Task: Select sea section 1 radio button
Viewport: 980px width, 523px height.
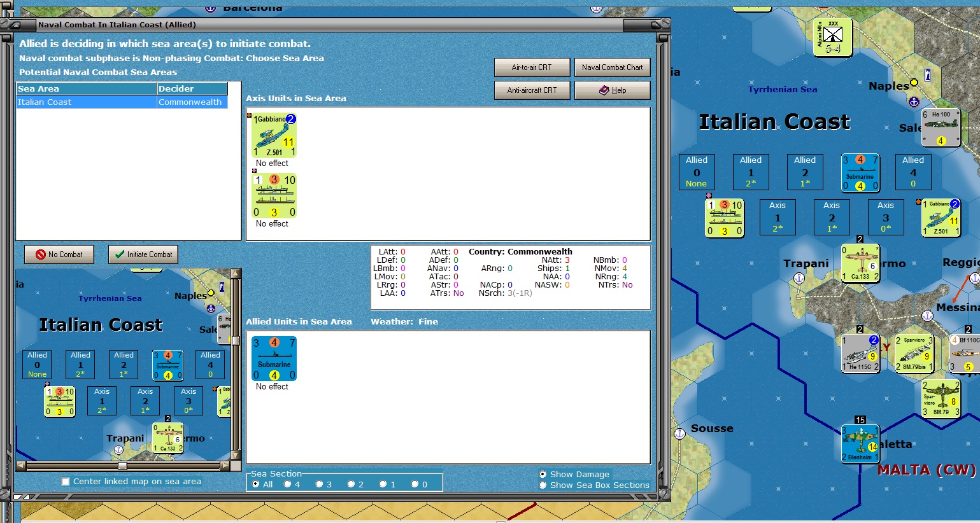Action: [x=383, y=484]
